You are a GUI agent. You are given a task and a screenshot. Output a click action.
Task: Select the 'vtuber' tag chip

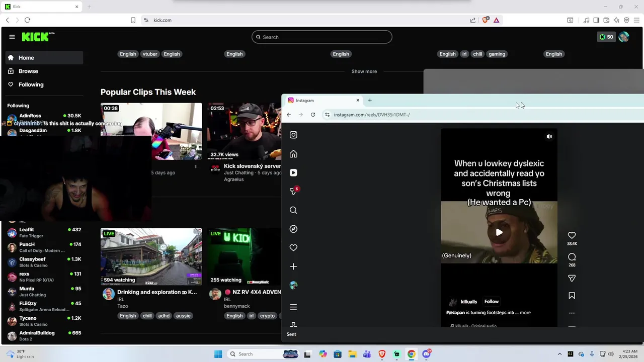(150, 54)
